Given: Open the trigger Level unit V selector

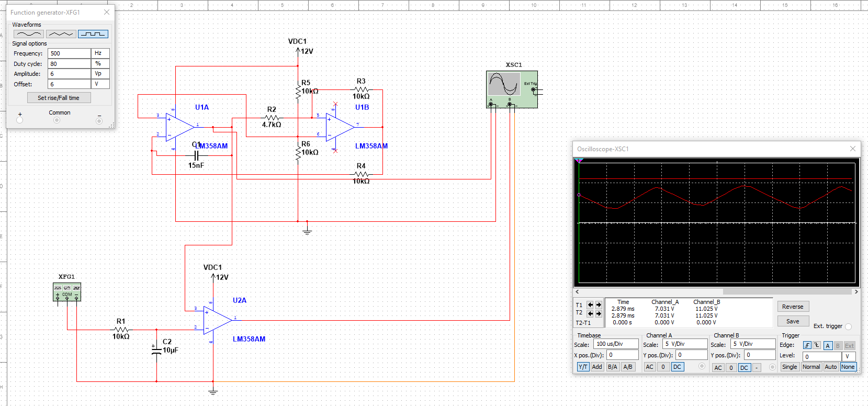Looking at the screenshot, I should tap(848, 356).
